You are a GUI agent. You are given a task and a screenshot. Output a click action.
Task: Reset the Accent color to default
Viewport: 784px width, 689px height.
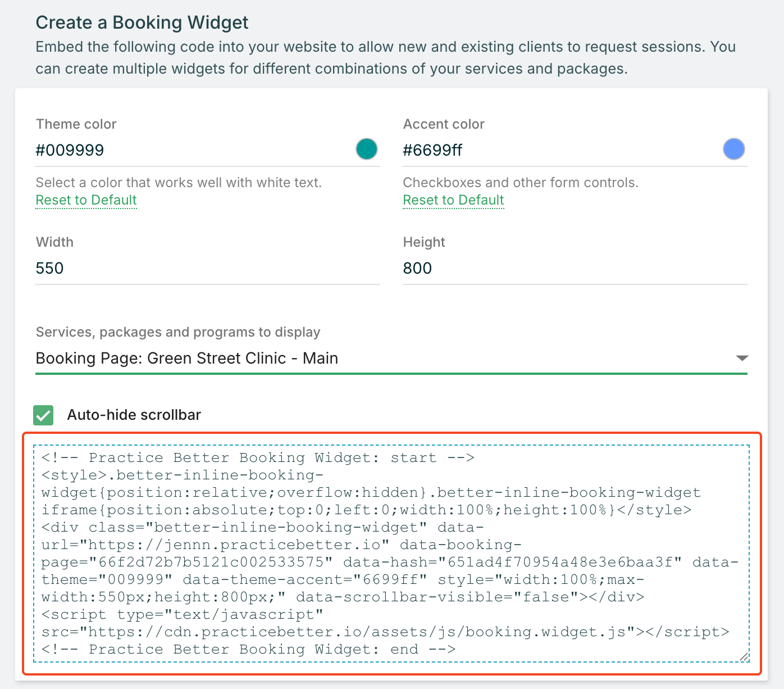[x=453, y=200]
